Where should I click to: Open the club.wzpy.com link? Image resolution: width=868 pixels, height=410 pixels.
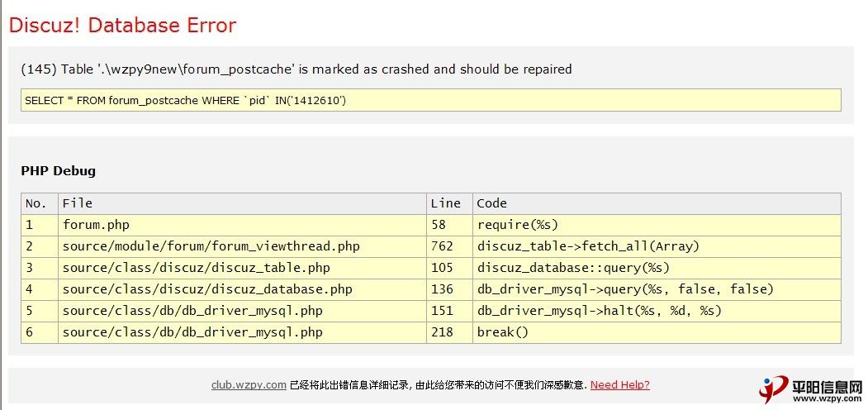click(x=249, y=385)
